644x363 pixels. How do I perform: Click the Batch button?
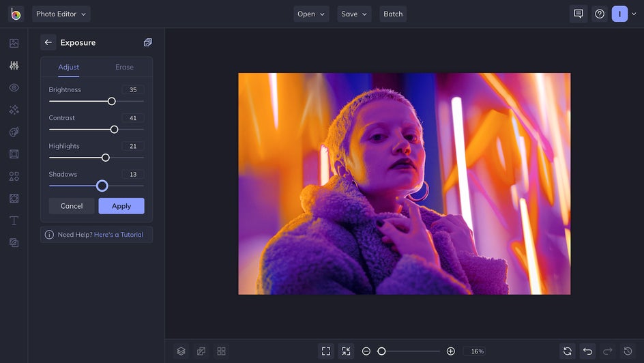click(x=393, y=14)
